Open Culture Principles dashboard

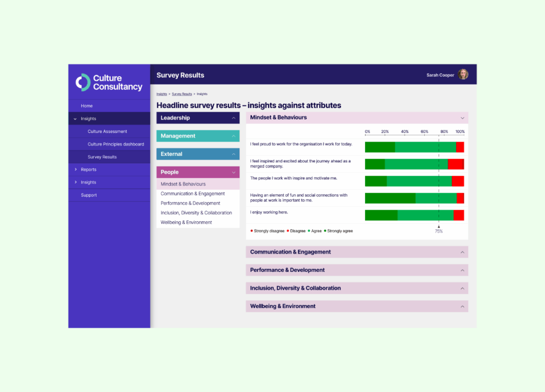[115, 144]
